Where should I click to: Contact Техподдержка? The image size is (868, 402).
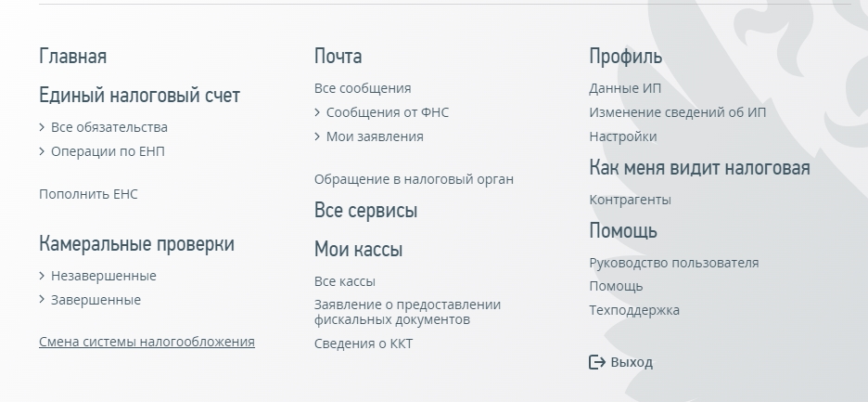coord(634,310)
